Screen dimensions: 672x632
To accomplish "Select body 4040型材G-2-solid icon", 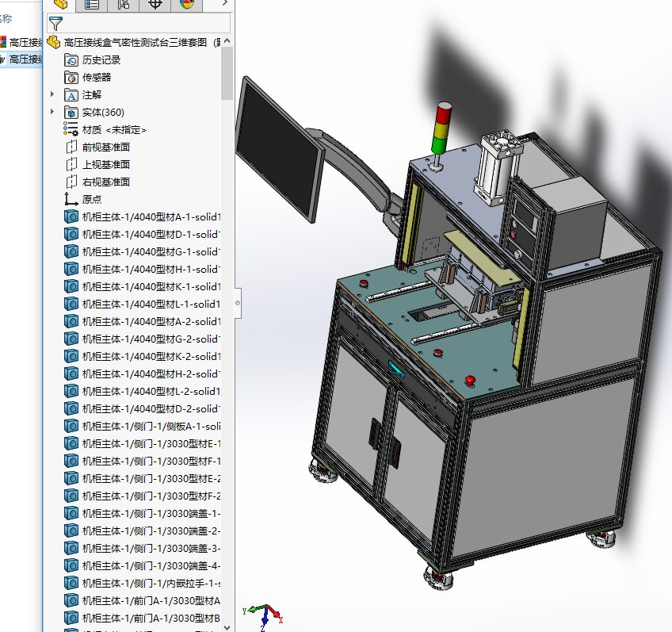I will click(71, 339).
